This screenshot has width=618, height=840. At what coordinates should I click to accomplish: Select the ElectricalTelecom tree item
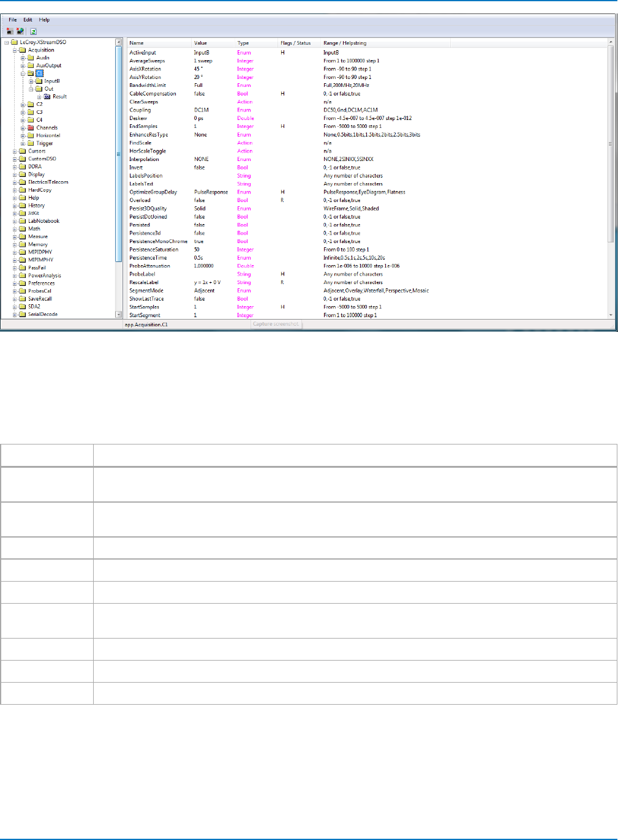[x=48, y=182]
